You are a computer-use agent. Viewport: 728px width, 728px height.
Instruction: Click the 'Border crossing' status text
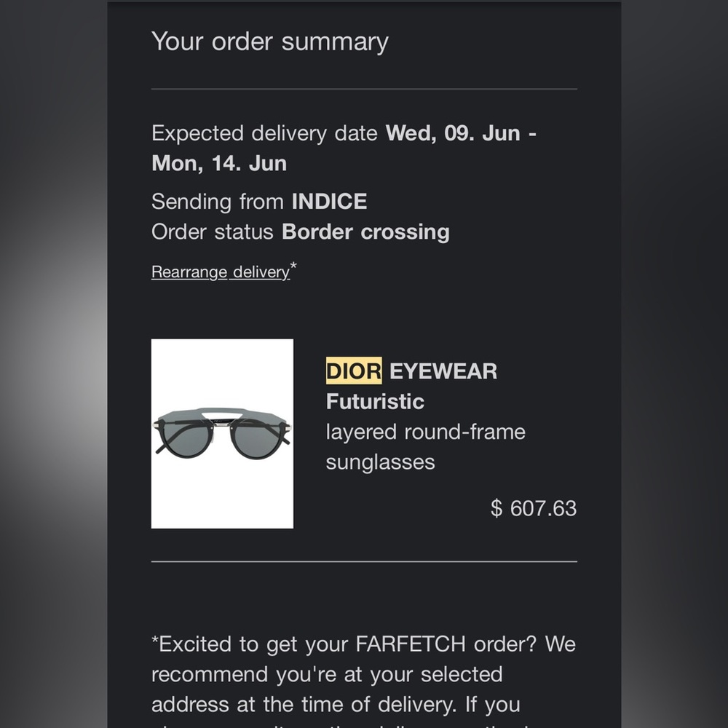(365, 232)
